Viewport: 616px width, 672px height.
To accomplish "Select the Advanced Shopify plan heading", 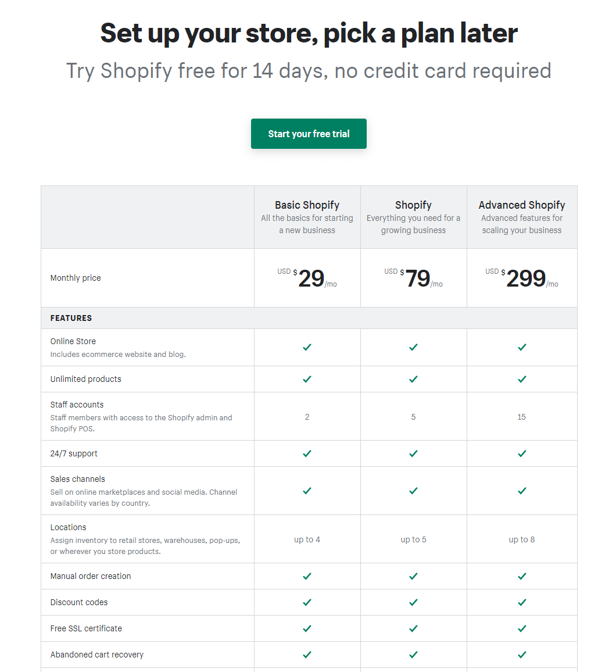I will [521, 205].
